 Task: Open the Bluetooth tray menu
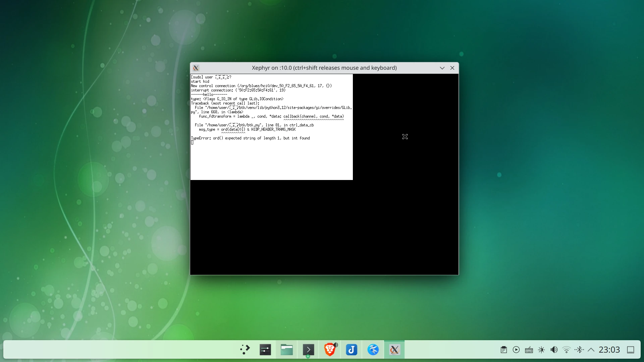(579, 350)
